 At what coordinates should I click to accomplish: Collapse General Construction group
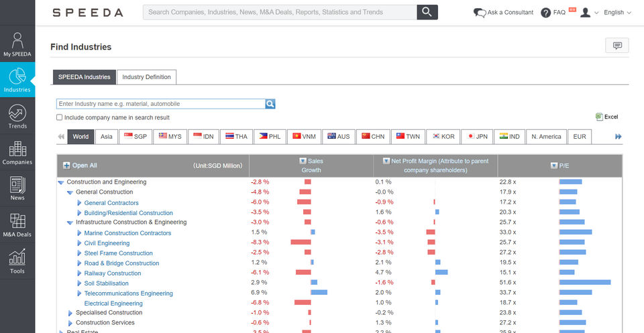70,192
